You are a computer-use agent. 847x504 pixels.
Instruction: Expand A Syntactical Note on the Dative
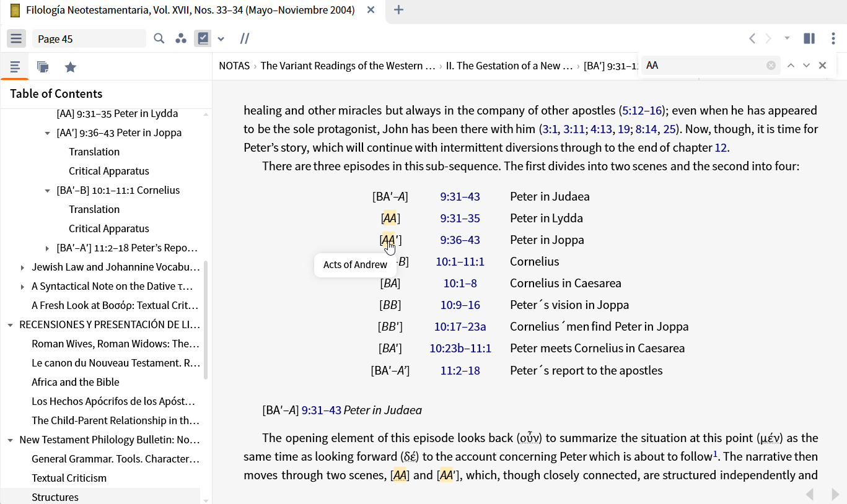(22, 286)
